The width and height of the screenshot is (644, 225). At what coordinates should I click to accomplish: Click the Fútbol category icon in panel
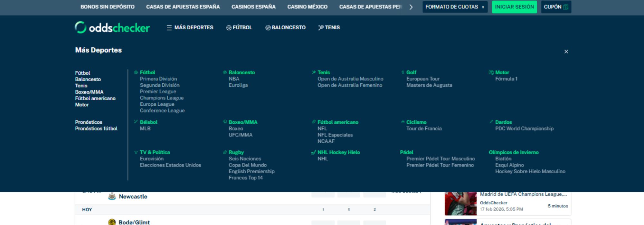click(x=136, y=73)
